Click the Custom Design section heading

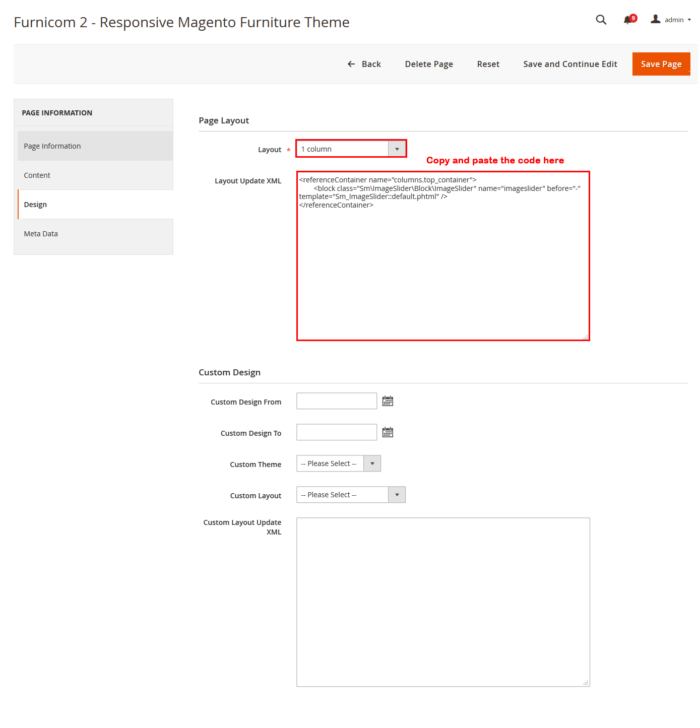[x=229, y=372]
